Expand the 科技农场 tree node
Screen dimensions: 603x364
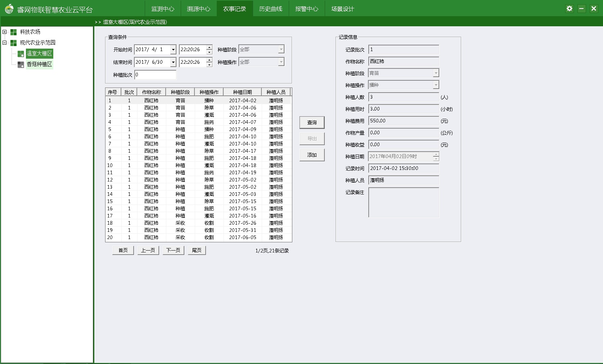coord(5,32)
